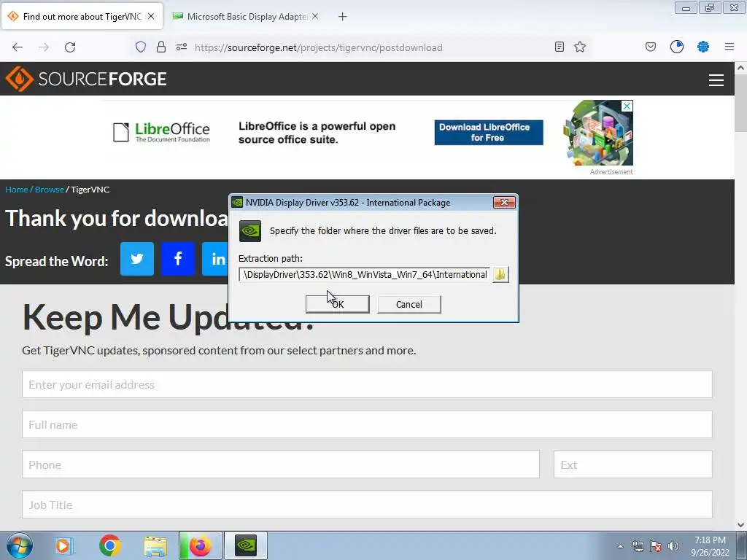Open a new tab with plus button
The image size is (747, 560).
[343, 17]
